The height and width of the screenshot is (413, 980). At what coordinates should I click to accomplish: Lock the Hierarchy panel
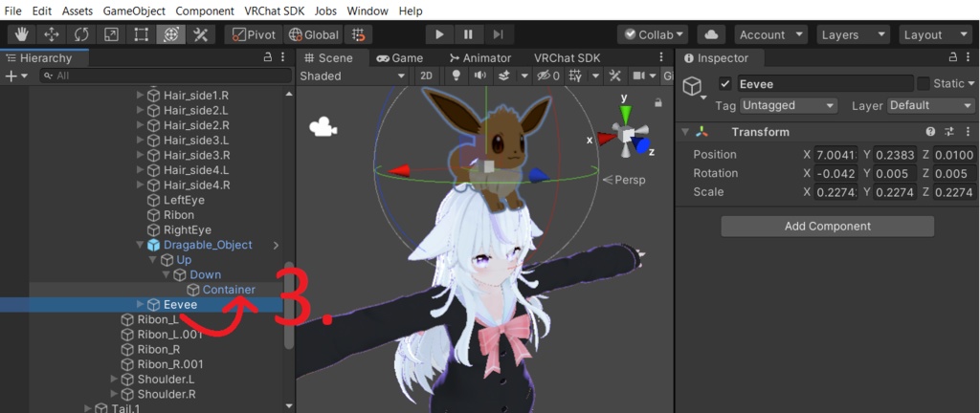[x=268, y=57]
